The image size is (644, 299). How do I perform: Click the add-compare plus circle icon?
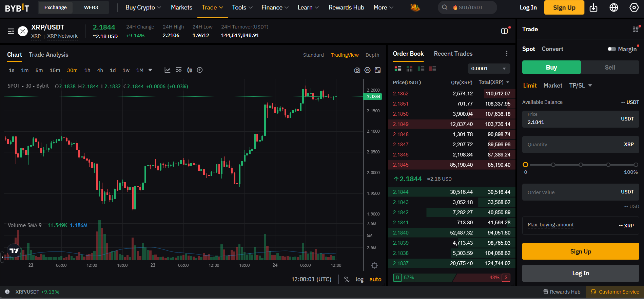click(200, 70)
